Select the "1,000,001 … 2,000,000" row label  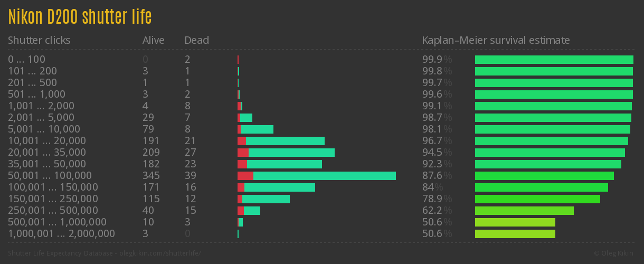point(61,234)
